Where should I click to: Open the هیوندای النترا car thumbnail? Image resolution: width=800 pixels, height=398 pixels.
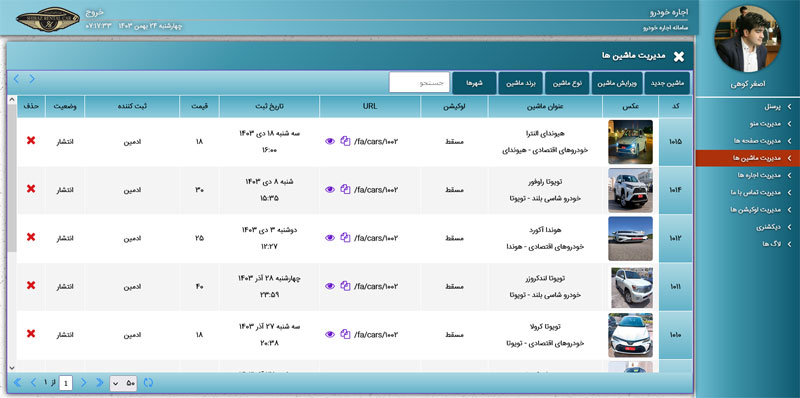[631, 142]
